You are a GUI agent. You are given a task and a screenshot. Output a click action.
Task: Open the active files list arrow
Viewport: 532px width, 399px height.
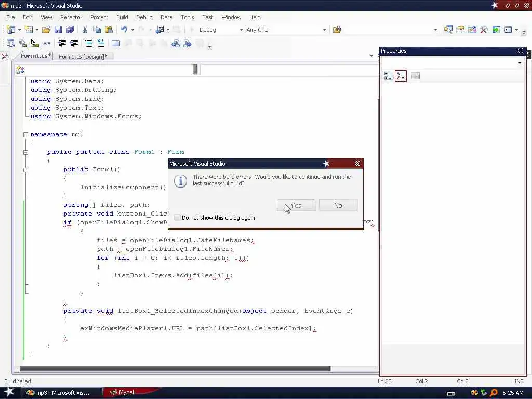coord(371,56)
